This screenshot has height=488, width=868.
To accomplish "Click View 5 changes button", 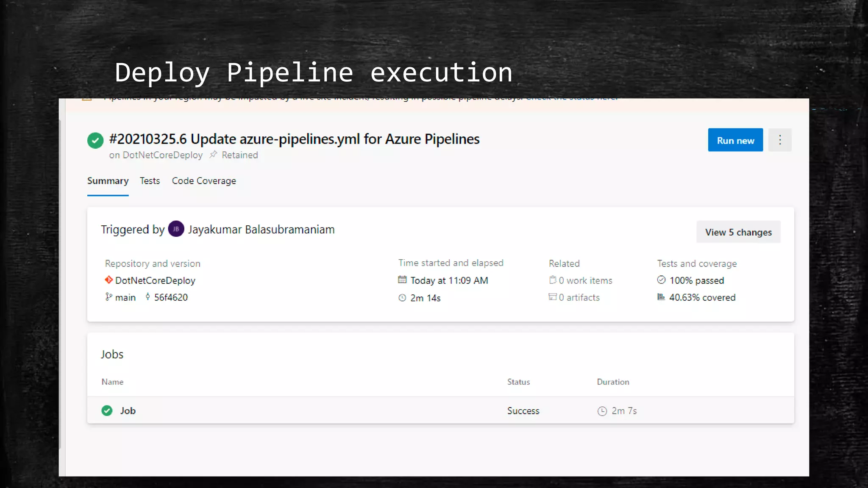I will tap(738, 232).
